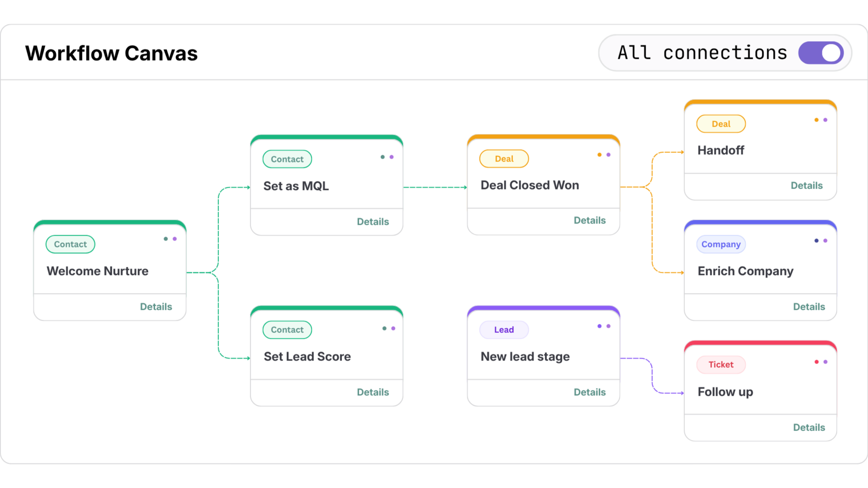This screenshot has width=868, height=488.
Task: Open options dots on Welcome Nurture card
Action: pyautogui.click(x=170, y=239)
